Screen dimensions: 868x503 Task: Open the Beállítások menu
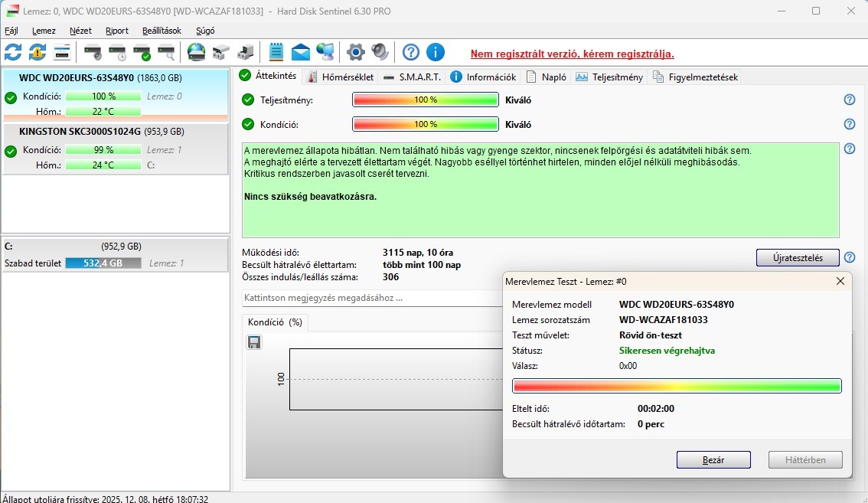pyautogui.click(x=162, y=31)
